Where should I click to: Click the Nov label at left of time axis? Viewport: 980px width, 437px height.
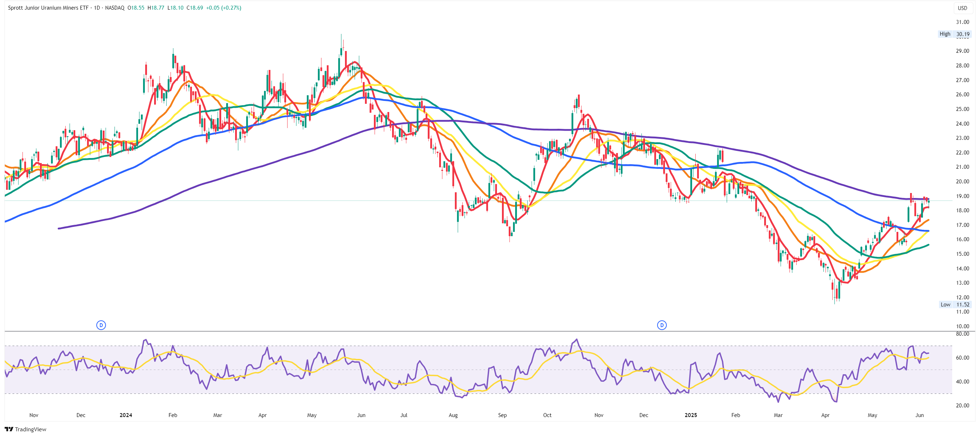[x=34, y=415]
